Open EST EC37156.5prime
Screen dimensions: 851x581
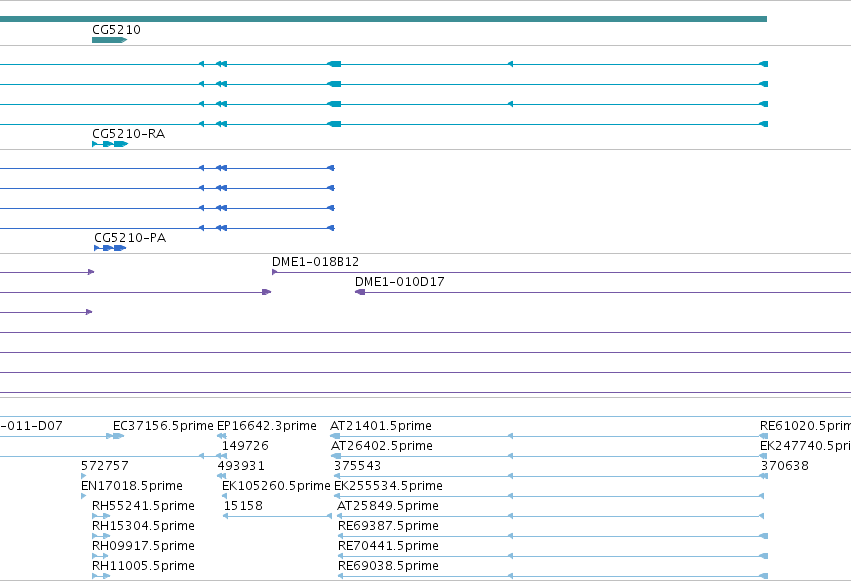pyautogui.click(x=163, y=426)
